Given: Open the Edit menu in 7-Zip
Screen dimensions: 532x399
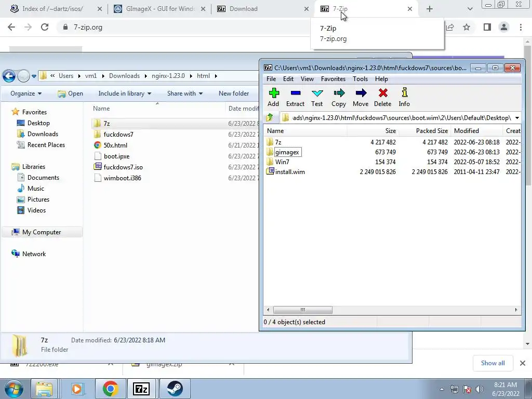Looking at the screenshot, I should coord(288,79).
